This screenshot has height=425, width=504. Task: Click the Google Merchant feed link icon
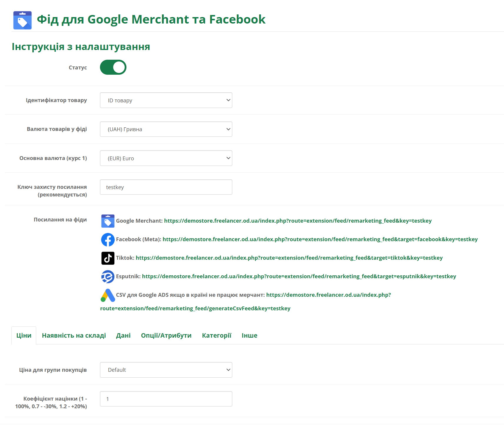(x=108, y=221)
